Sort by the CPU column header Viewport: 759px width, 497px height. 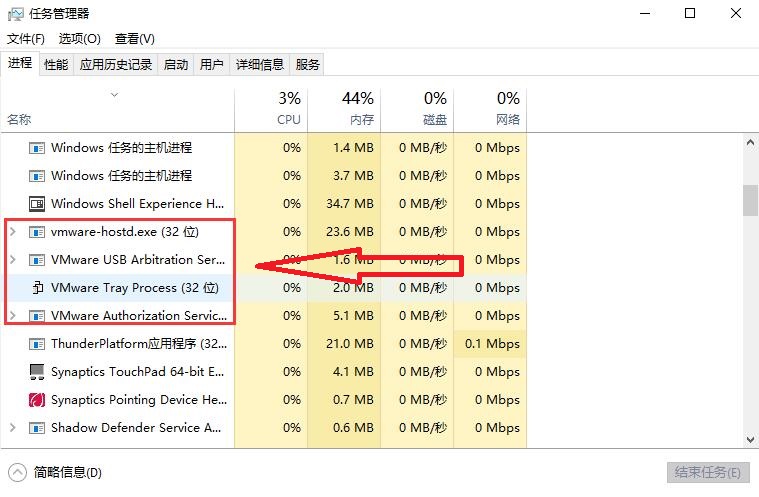271,109
